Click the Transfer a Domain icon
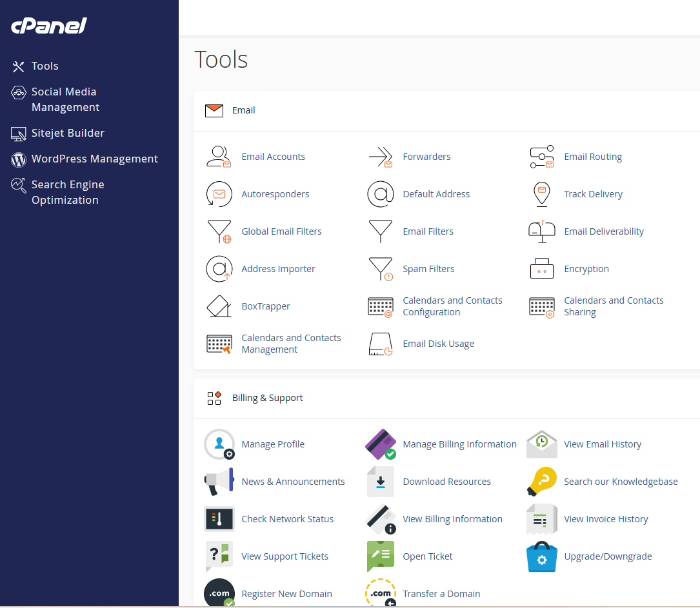This screenshot has height=608, width=700. point(381,593)
